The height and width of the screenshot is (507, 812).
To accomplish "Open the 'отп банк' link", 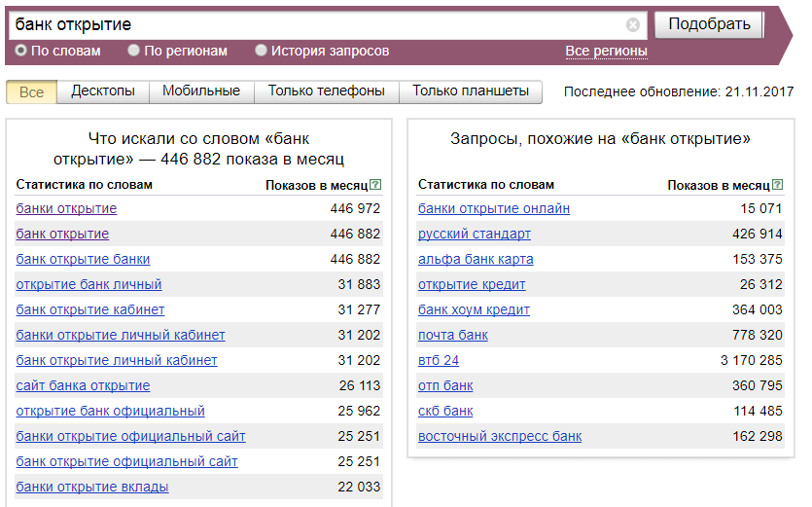I will coord(445,385).
